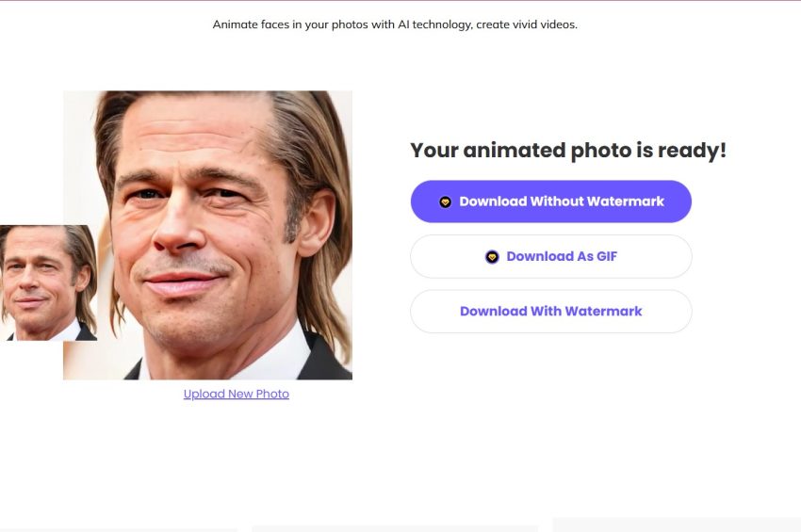The height and width of the screenshot is (532, 801).
Task: Click the thin purple line at page top
Action: 400,1
